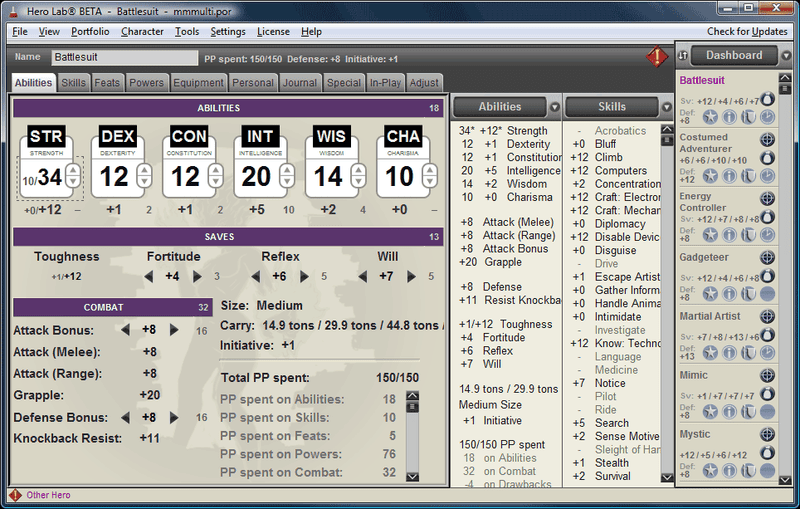Decrease the INT ability score
Viewport: 800px width, 509px height.
(x=287, y=181)
